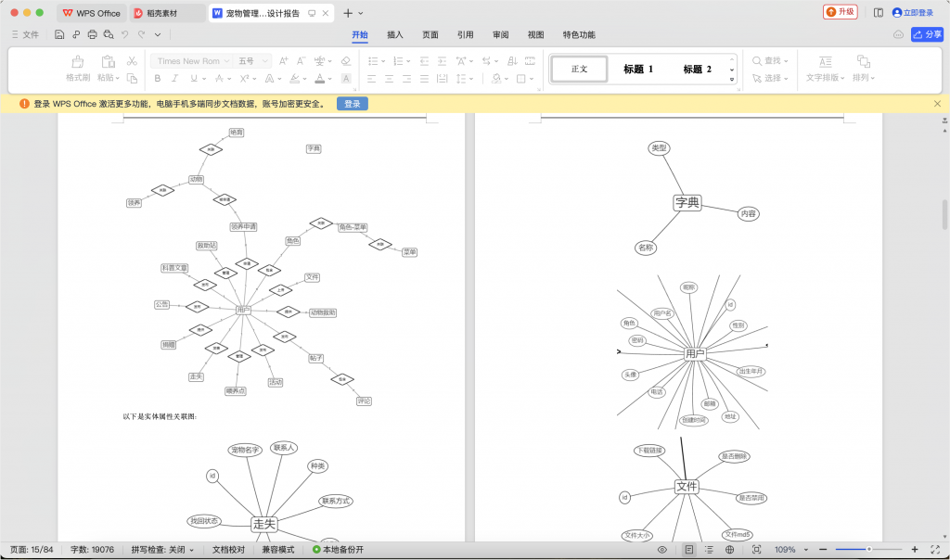Click the 登录 login button
The height and width of the screenshot is (560, 950).
[x=351, y=103]
